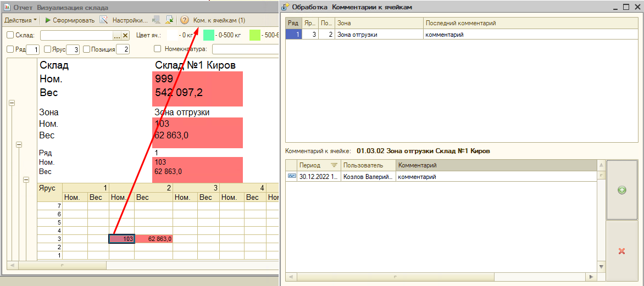Enable the Номенклатура filter checkbox
This screenshot has height=286, width=644.
tap(157, 49)
